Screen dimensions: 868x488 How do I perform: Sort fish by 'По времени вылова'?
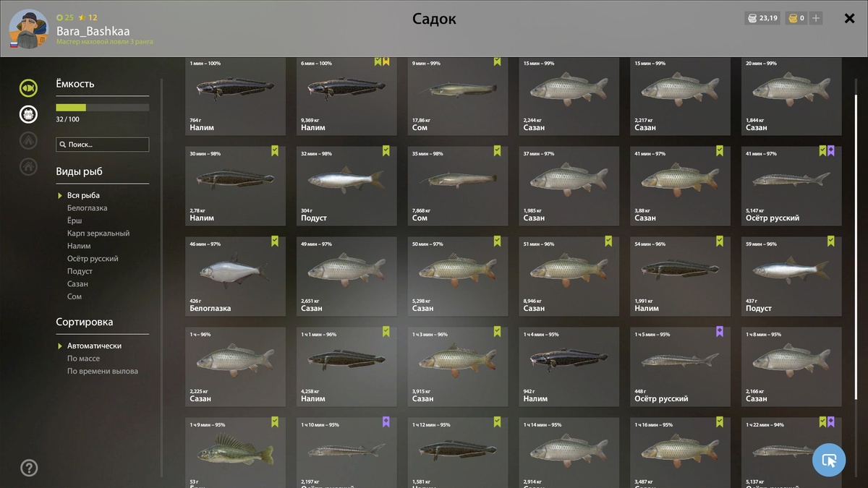103,372
